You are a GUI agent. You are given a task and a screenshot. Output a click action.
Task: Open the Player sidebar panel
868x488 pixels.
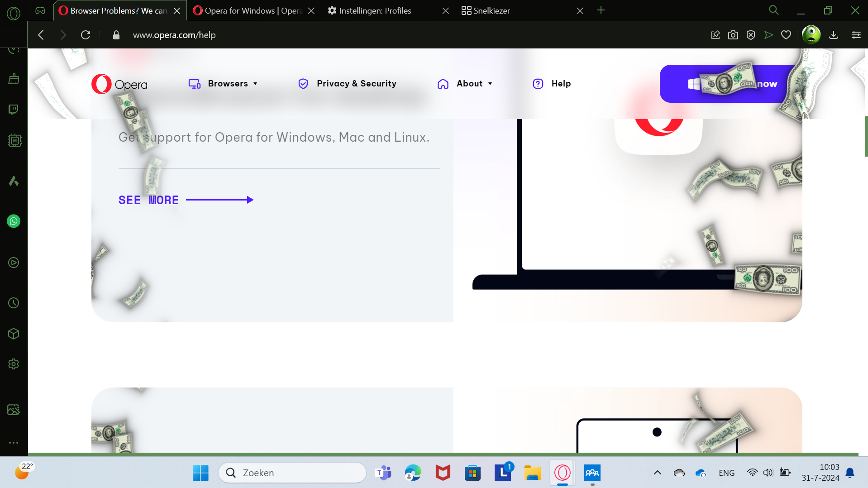click(14, 263)
